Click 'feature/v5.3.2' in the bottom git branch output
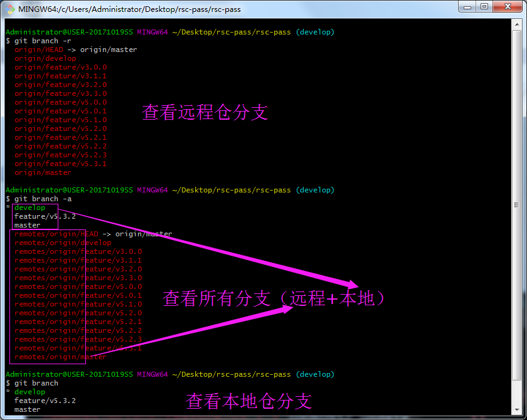The height and width of the screenshot is (420, 527). click(45, 401)
